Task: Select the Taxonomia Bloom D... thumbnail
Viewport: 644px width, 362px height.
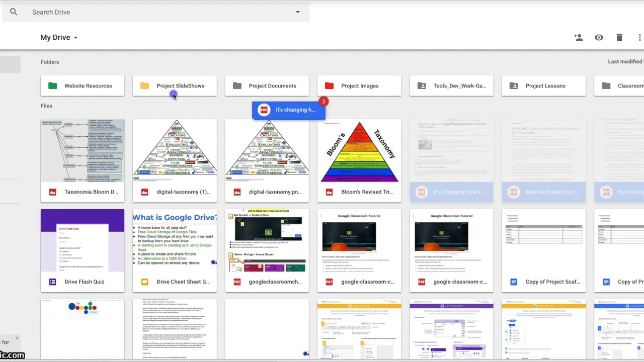Action: pos(83,151)
